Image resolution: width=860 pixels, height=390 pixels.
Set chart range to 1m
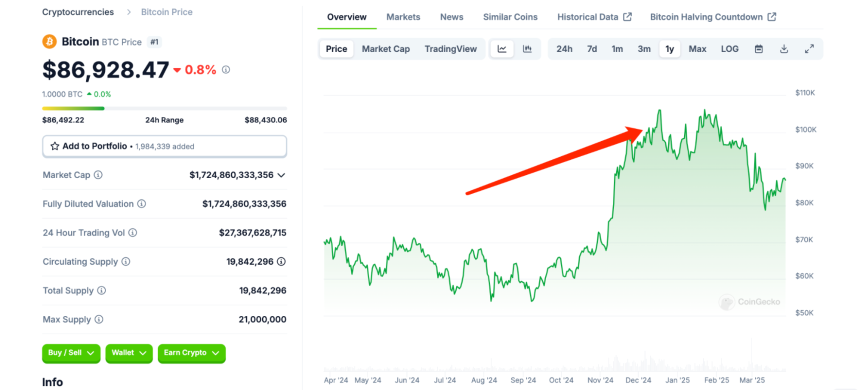pyautogui.click(x=617, y=49)
